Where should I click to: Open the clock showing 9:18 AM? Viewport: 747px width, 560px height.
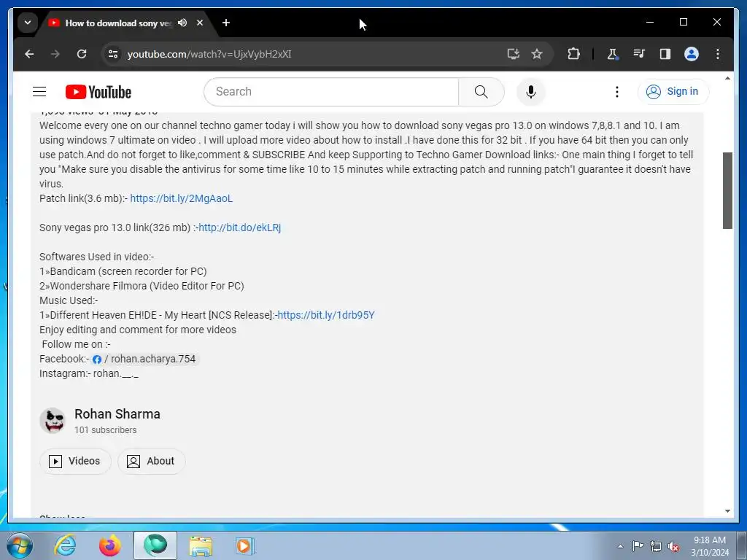pos(709,545)
